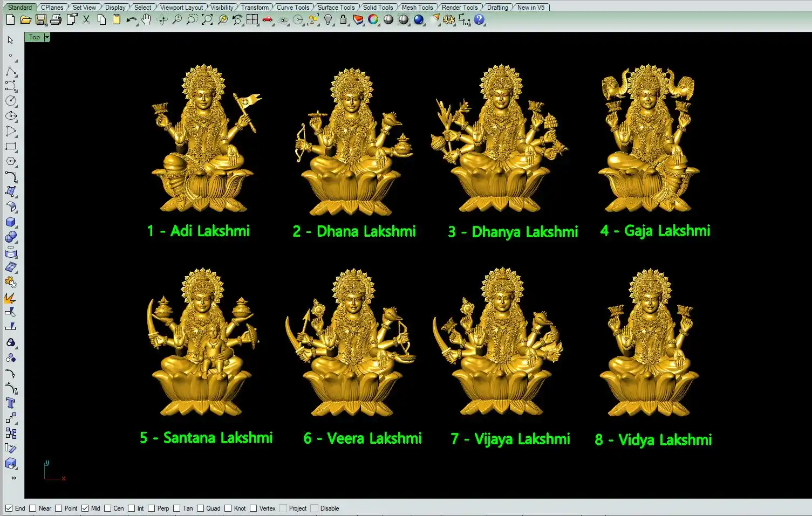Open the Surface Tools toolbar tab
The height and width of the screenshot is (516, 812).
pos(336,7)
